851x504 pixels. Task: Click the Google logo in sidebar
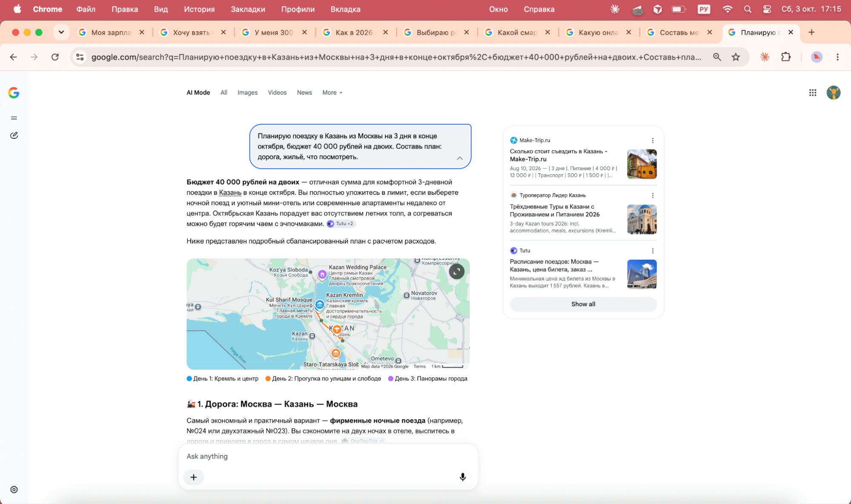[x=14, y=93]
